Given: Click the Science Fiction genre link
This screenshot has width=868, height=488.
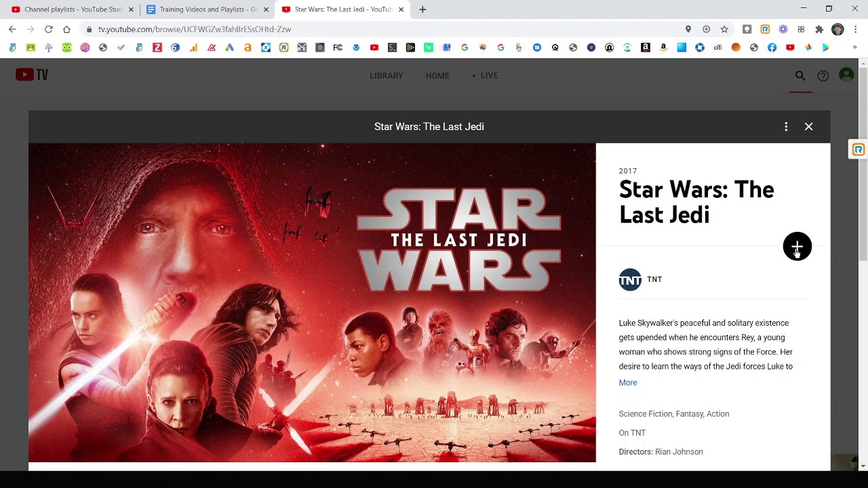Looking at the screenshot, I should (646, 414).
